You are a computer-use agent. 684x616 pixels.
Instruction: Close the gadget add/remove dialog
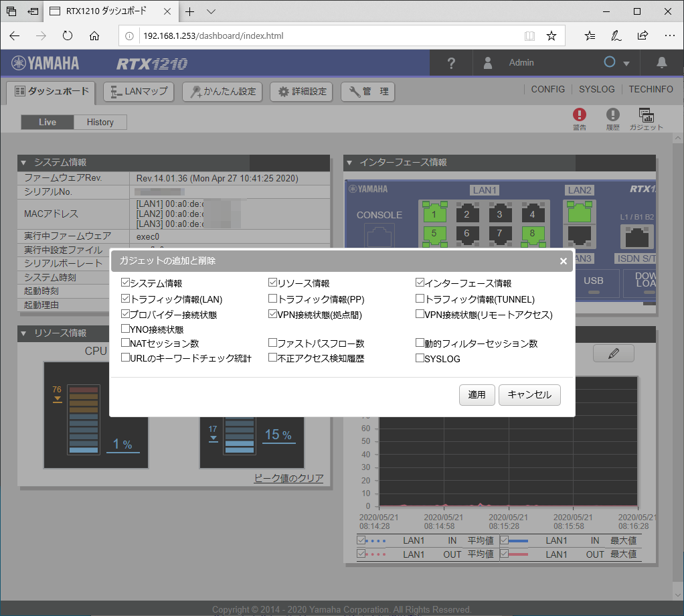(x=563, y=261)
